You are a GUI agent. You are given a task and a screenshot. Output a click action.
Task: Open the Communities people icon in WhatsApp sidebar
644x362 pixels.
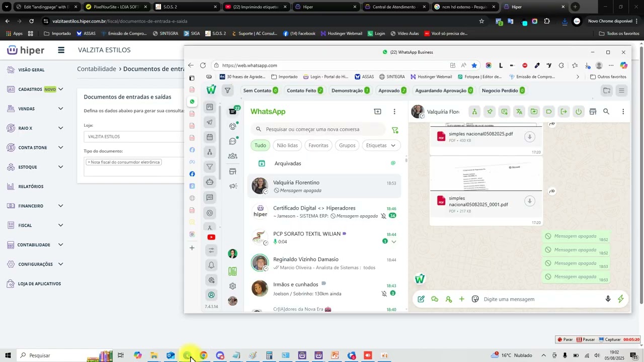pyautogui.click(x=232, y=156)
